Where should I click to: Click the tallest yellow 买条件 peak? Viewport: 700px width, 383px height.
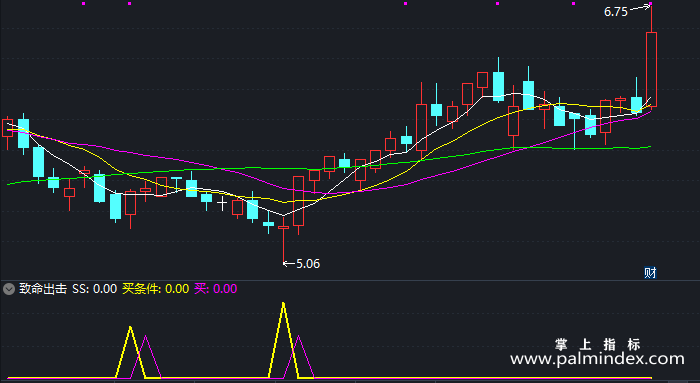[x=283, y=305]
